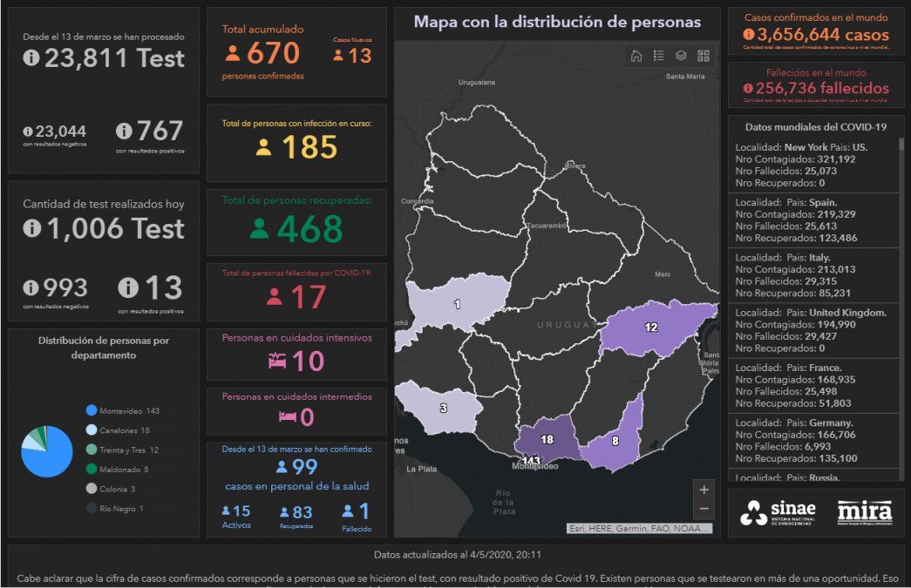
Task: Toggle Treinta y Tres legend entry
Action: (x=122, y=450)
